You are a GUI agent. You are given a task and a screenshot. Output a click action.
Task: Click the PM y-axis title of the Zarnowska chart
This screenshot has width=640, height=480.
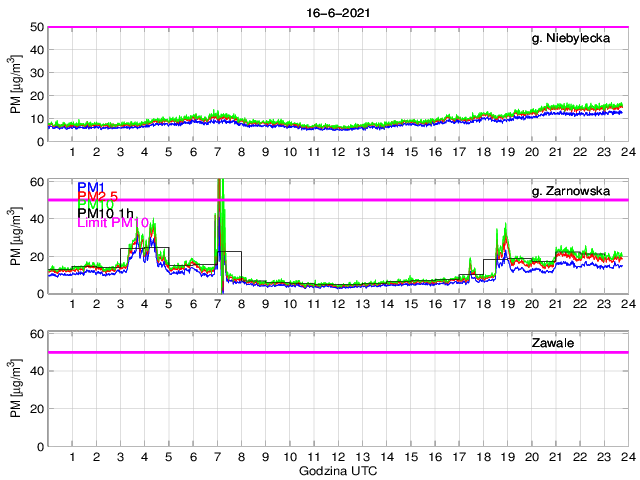click(15, 237)
